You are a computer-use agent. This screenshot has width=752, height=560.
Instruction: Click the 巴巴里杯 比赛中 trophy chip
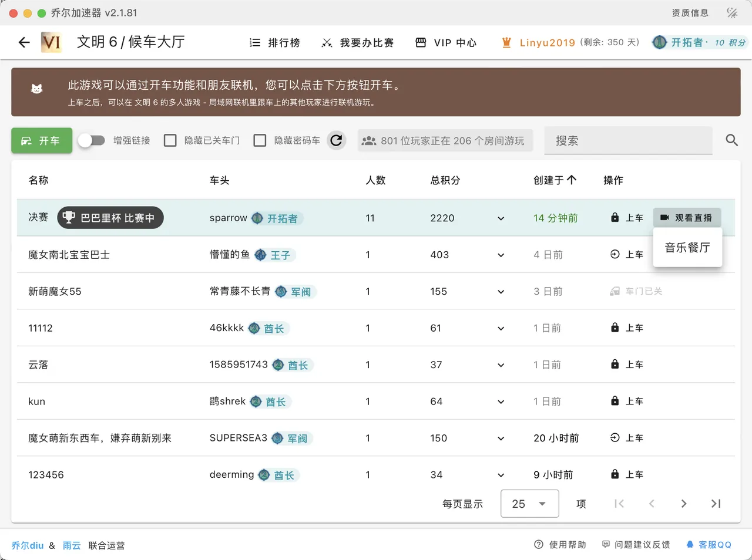click(110, 218)
